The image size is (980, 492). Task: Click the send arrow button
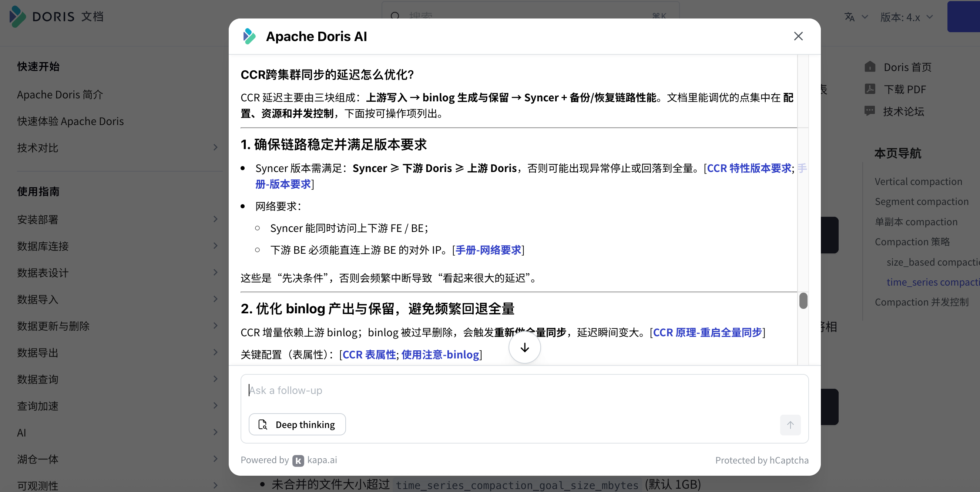coord(790,425)
